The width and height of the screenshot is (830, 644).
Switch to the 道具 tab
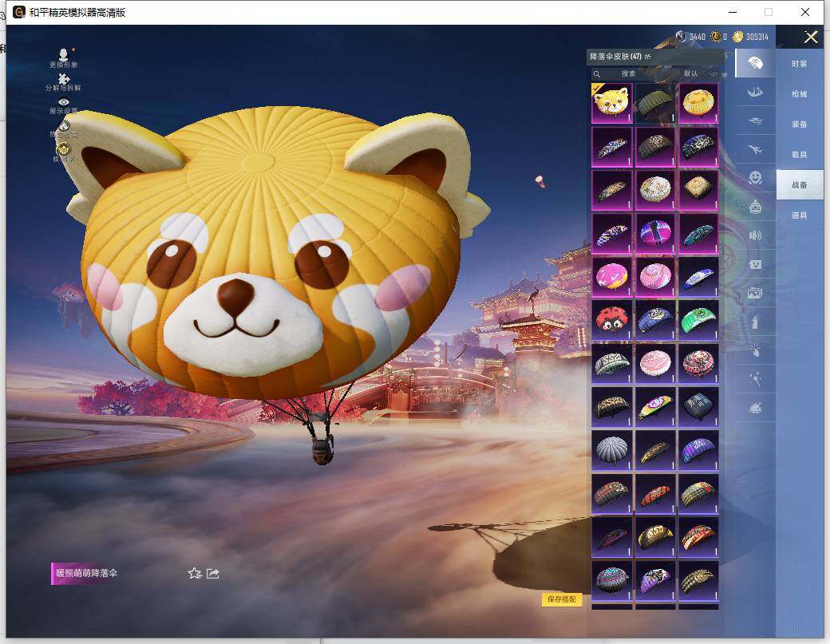[800, 215]
